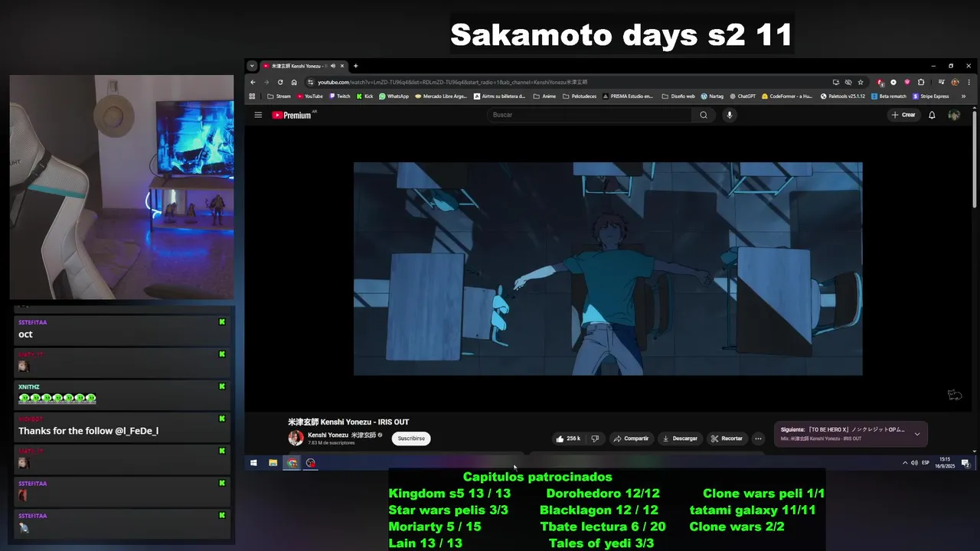Screen dimensions: 980x551
Task: Open the YouTube account avatar menu
Action: pyautogui.click(x=954, y=115)
